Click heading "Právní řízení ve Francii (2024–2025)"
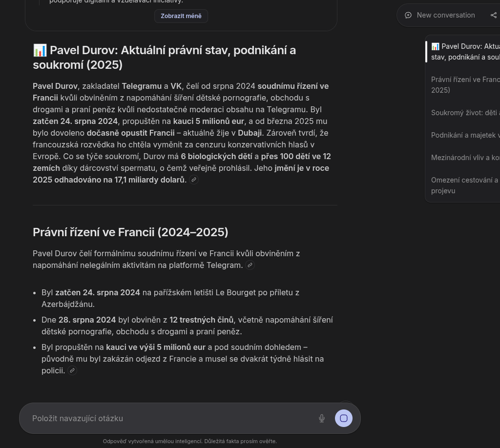Viewport: 500px width, 448px height. (x=130, y=232)
